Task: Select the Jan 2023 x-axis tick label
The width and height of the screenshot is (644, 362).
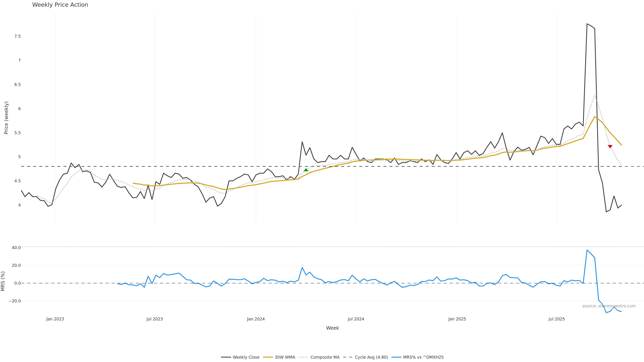Action: click(x=55, y=319)
